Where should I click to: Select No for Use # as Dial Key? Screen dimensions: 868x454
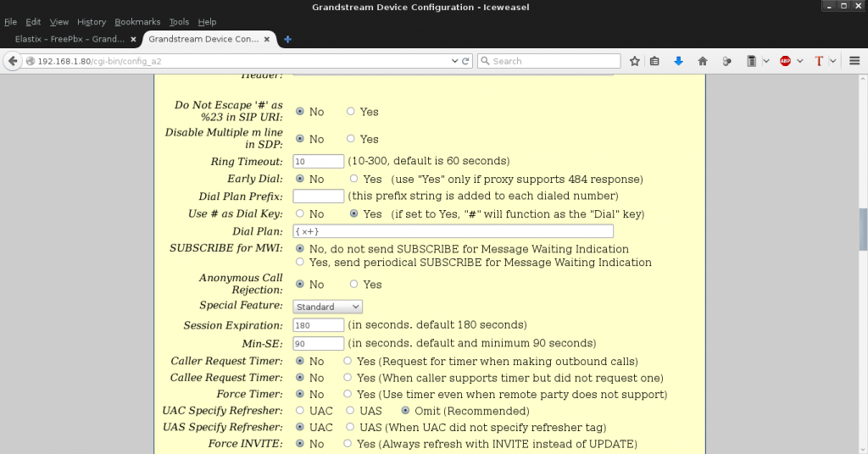pyautogui.click(x=300, y=214)
